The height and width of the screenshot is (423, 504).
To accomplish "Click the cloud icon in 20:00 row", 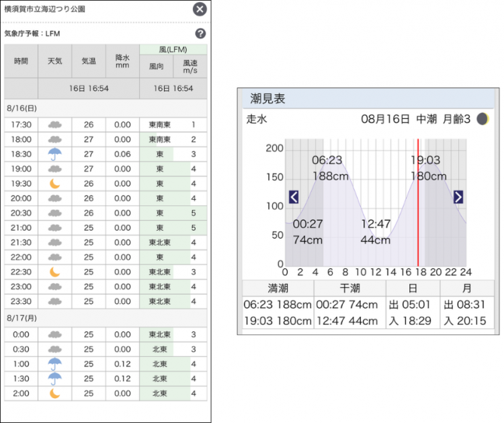I will [55, 198].
